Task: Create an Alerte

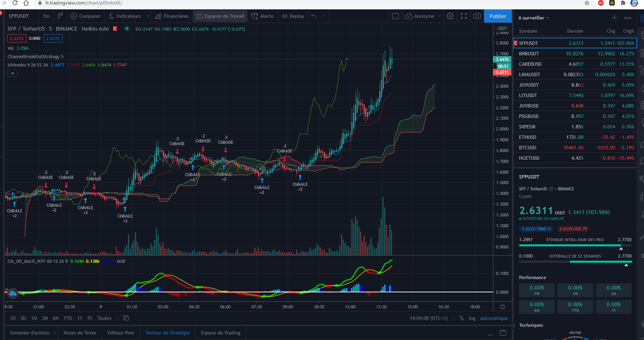Action: click(x=263, y=16)
